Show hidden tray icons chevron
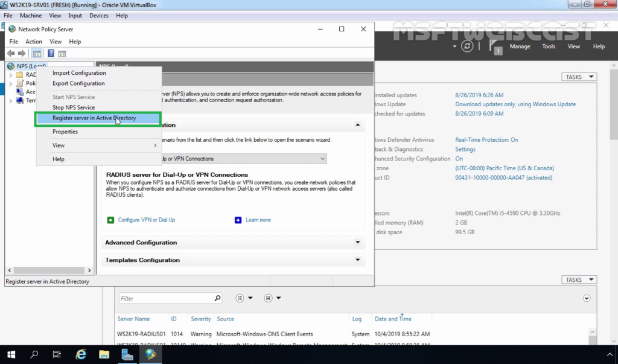Image resolution: width=618 pixels, height=364 pixels. 610,354
